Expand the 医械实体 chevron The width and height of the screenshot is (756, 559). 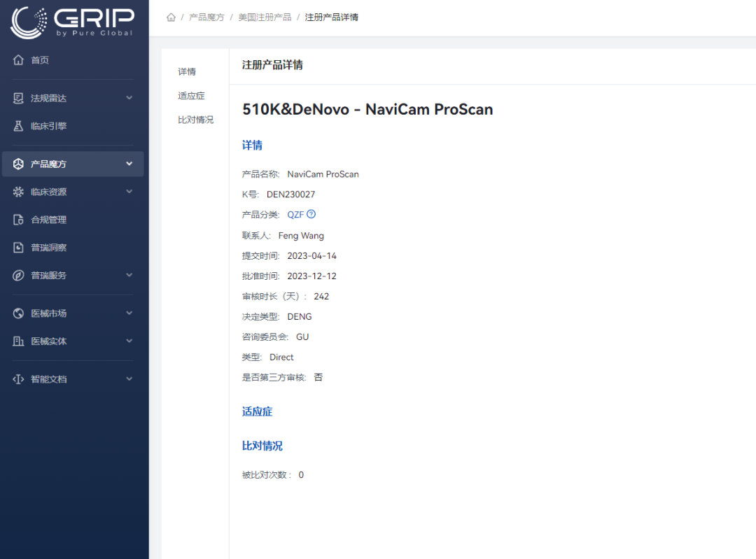(x=129, y=341)
